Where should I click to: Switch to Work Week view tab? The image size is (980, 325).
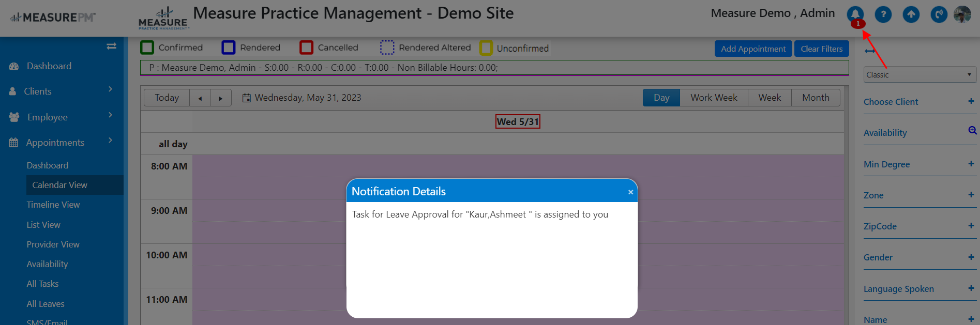tap(714, 98)
